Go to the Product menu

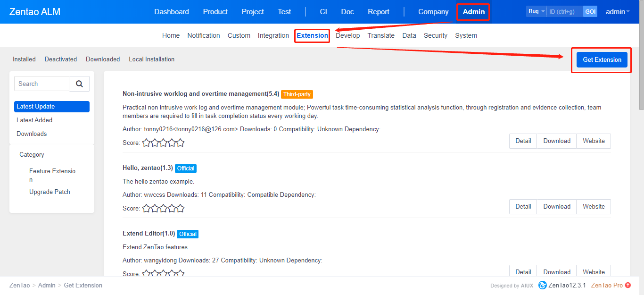215,12
